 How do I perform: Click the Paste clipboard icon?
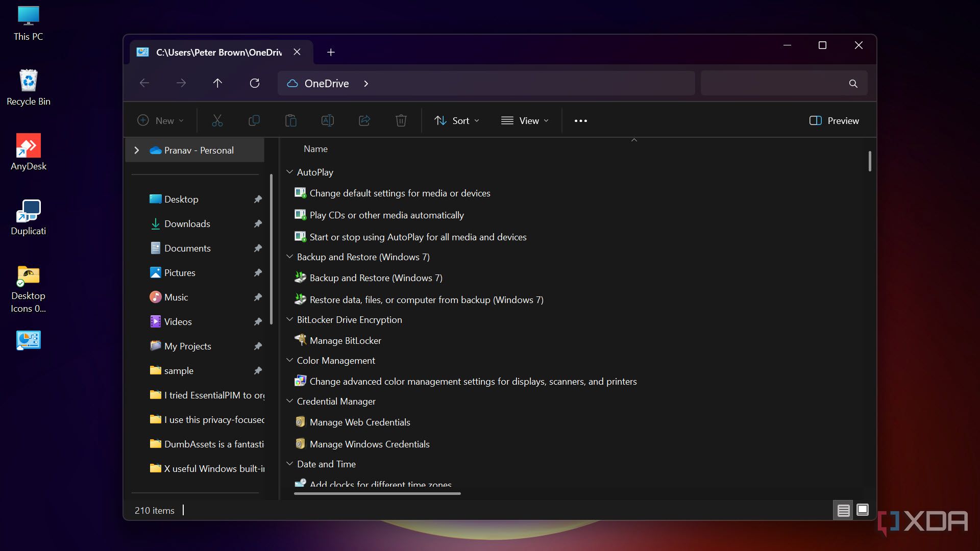coord(290,121)
